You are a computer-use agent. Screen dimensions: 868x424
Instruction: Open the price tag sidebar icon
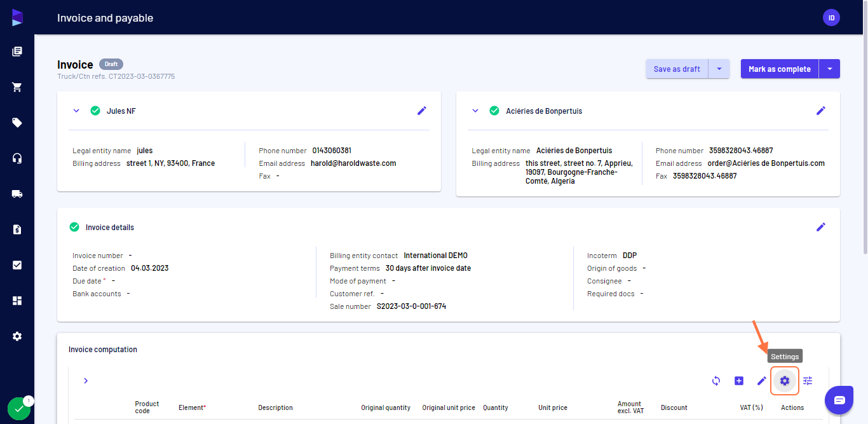(17, 123)
